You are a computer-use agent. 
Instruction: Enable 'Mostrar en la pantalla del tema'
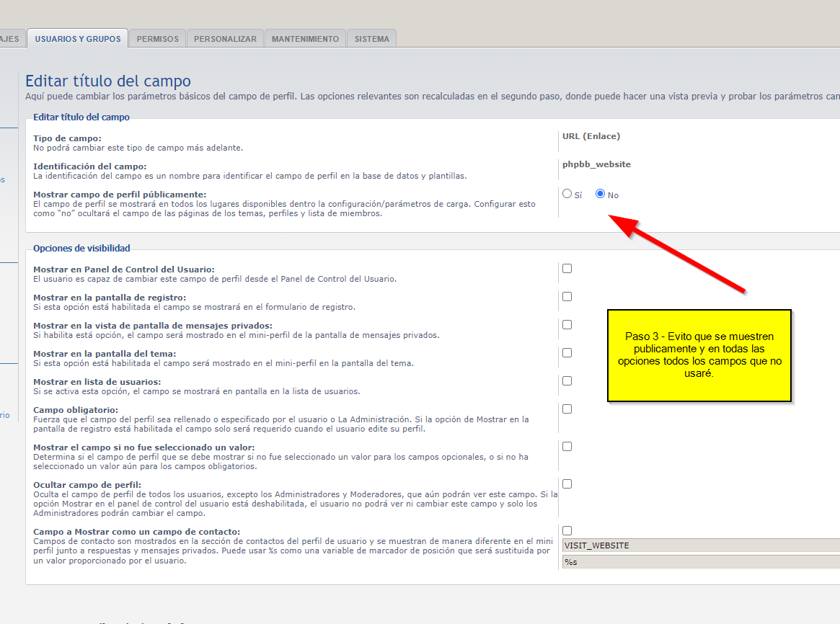[567, 353]
